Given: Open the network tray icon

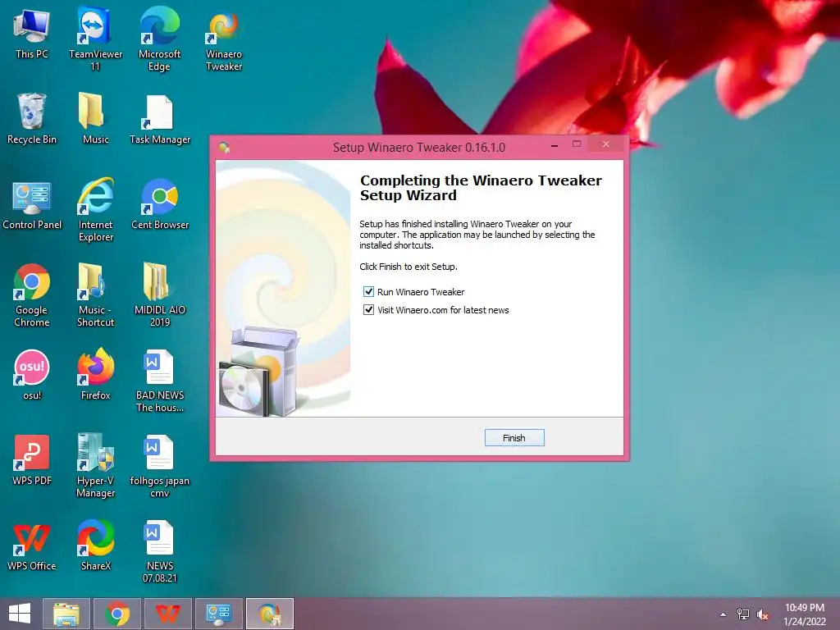Looking at the screenshot, I should point(743,614).
